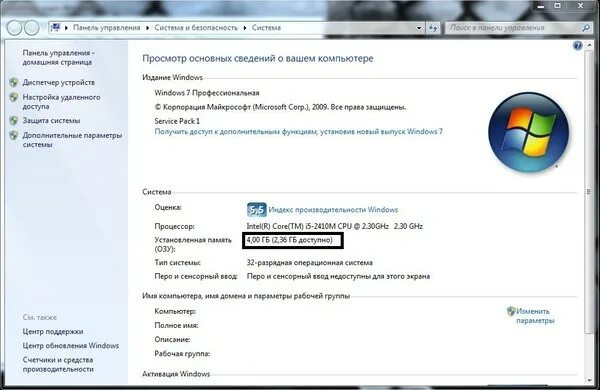Click shield icon beside Настройка удаленного доступа
Screen dimensions: 600x390
(14, 97)
